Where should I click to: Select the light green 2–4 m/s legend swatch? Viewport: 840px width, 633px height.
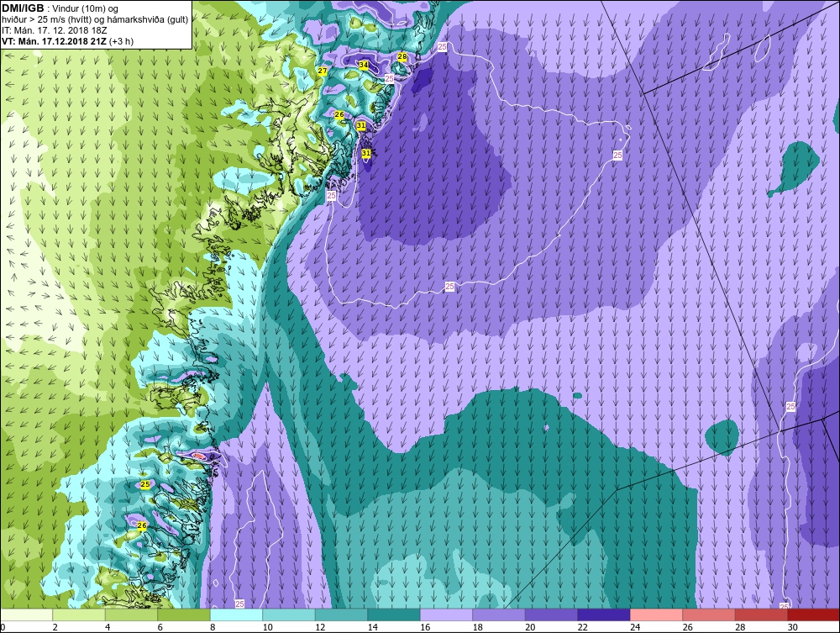79,615
